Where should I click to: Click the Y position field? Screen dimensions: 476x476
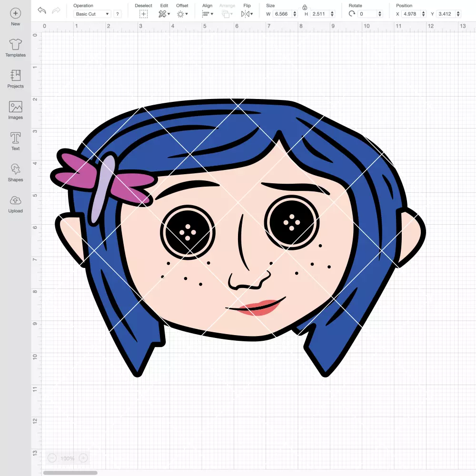tap(446, 14)
